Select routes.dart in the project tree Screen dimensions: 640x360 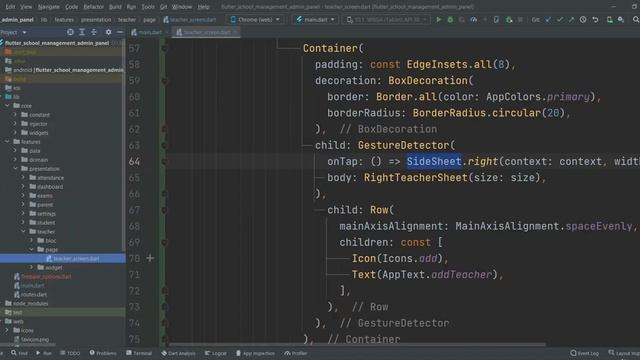[x=34, y=294]
